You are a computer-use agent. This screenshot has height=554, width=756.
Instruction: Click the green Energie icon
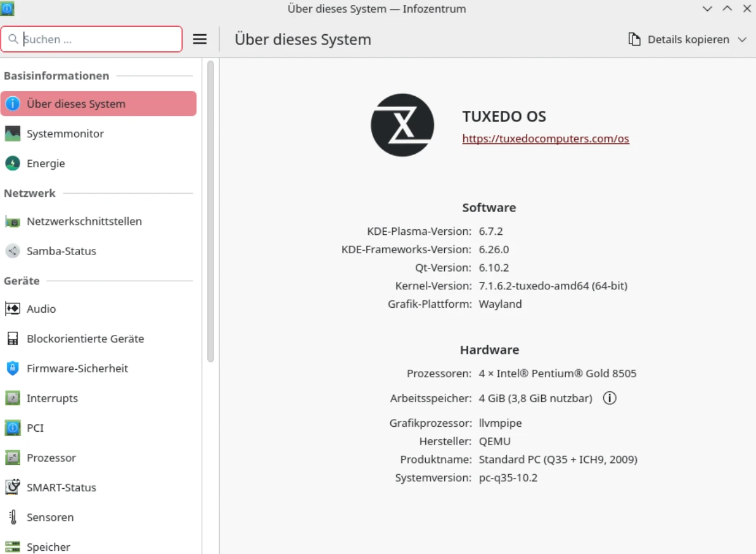(x=13, y=163)
